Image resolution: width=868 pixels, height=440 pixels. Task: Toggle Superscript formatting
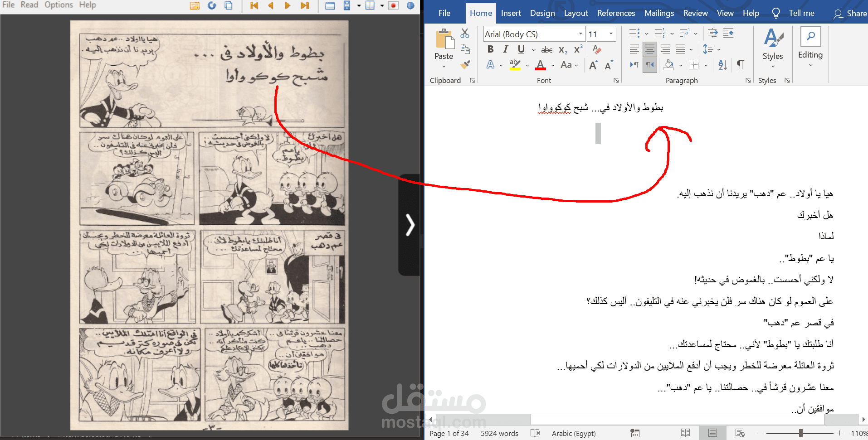[578, 49]
